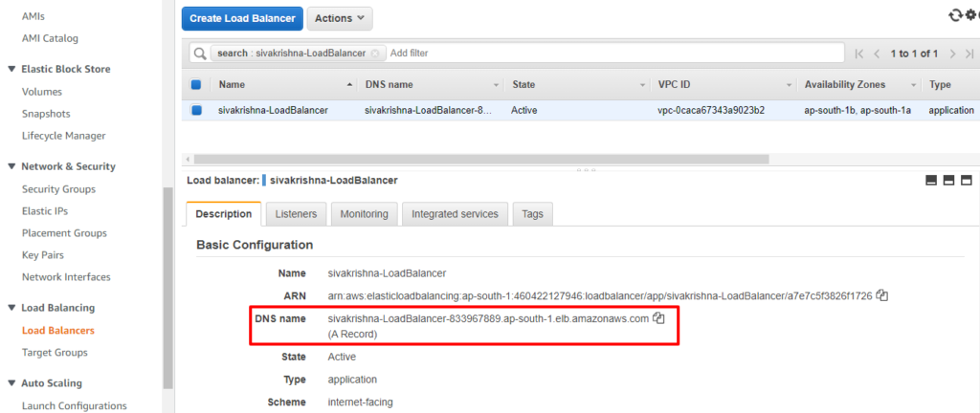Copy the ARN with the copy icon
The image size is (980, 413).
881,295
